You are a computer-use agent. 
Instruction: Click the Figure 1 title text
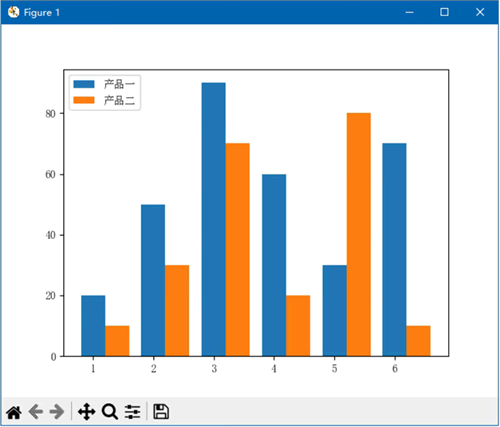tap(42, 13)
